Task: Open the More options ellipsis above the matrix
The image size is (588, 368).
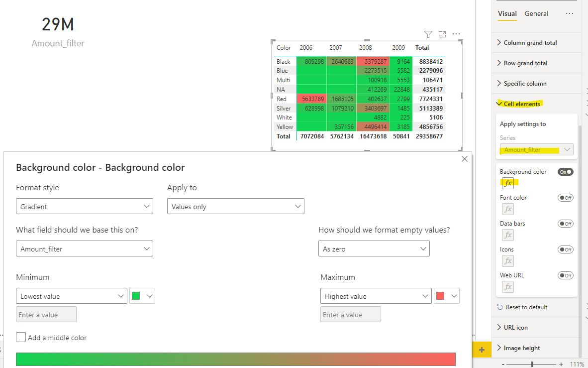Action: (456, 34)
